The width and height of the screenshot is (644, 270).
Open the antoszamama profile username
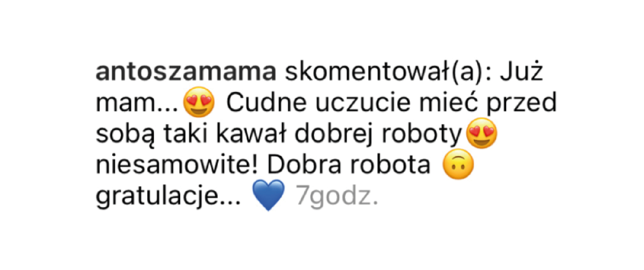tap(185, 73)
